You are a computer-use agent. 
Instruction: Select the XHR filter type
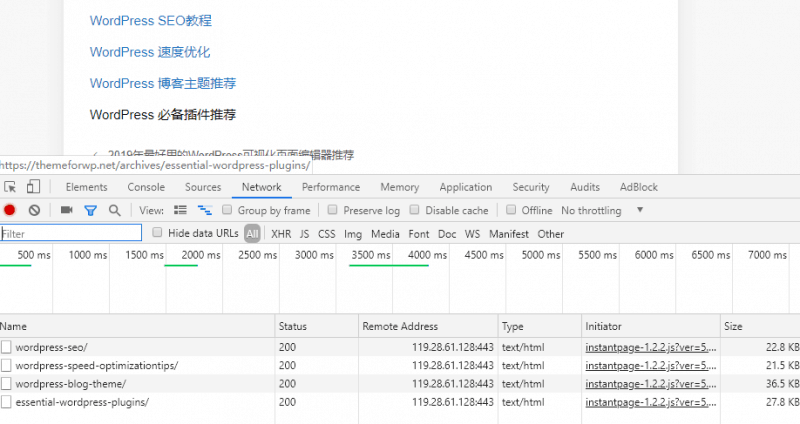(x=281, y=234)
